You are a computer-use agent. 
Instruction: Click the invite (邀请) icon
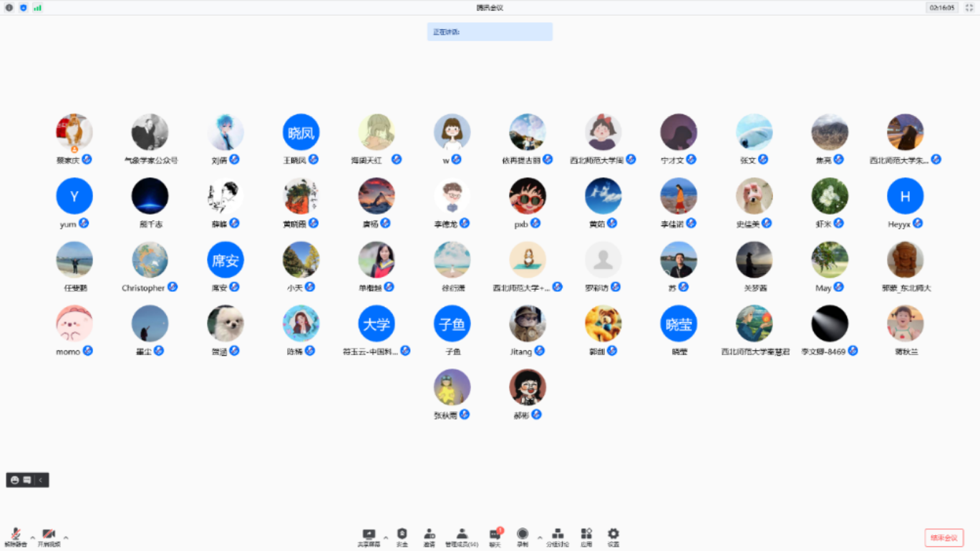(429, 537)
